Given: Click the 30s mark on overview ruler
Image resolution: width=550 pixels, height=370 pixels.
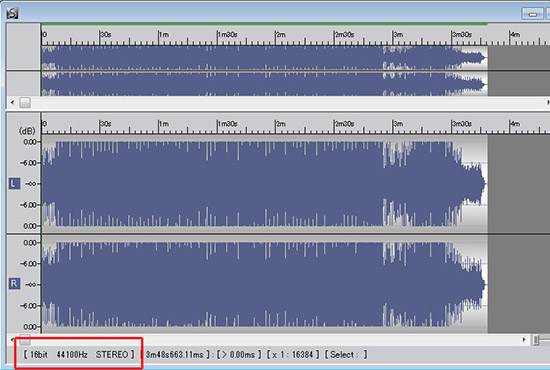Looking at the screenshot, I should tap(106, 34).
